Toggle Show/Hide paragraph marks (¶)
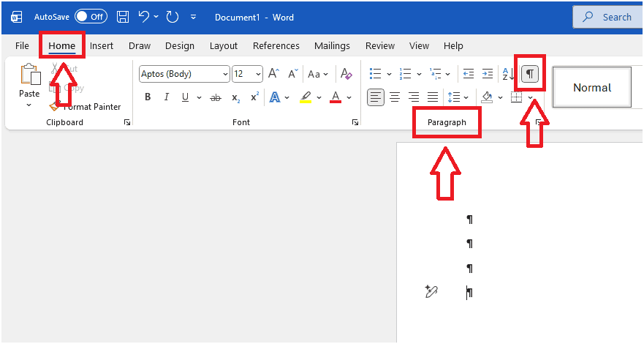The height and width of the screenshot is (344, 644). click(530, 74)
